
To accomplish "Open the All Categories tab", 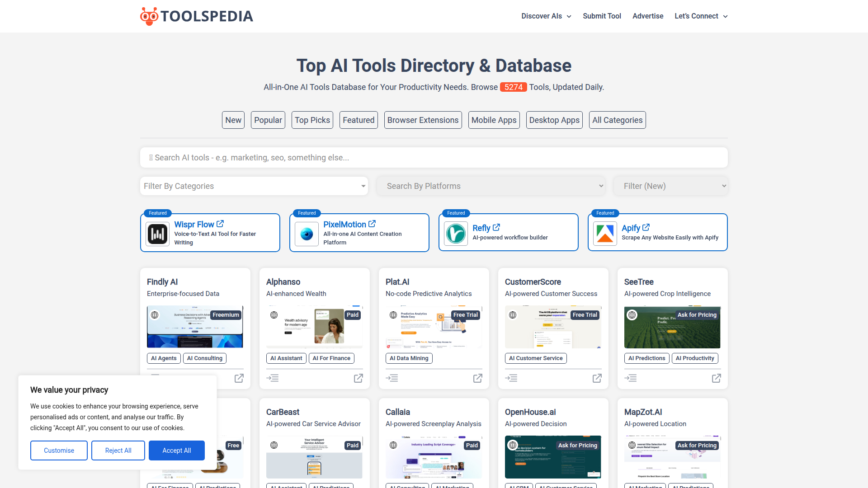I will pyautogui.click(x=618, y=120).
